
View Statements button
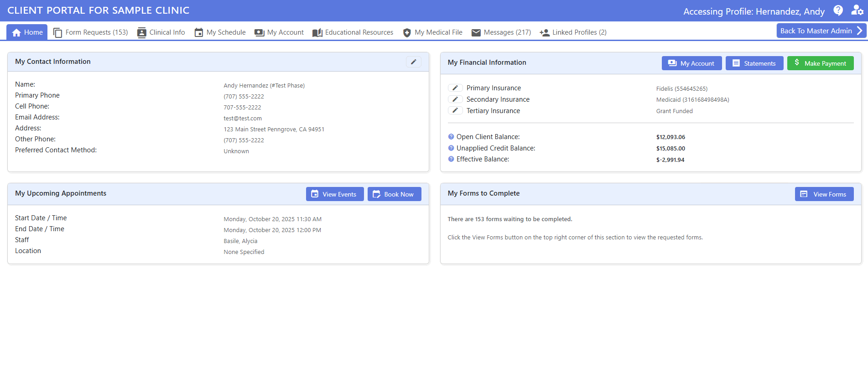[754, 63]
